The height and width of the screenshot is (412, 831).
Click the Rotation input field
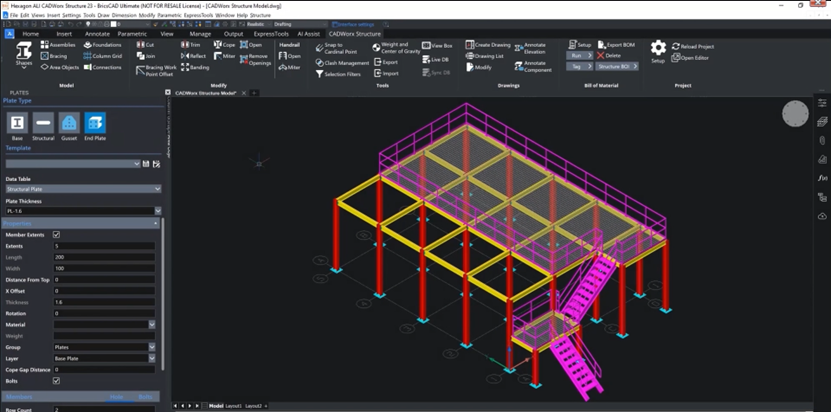[104, 313]
